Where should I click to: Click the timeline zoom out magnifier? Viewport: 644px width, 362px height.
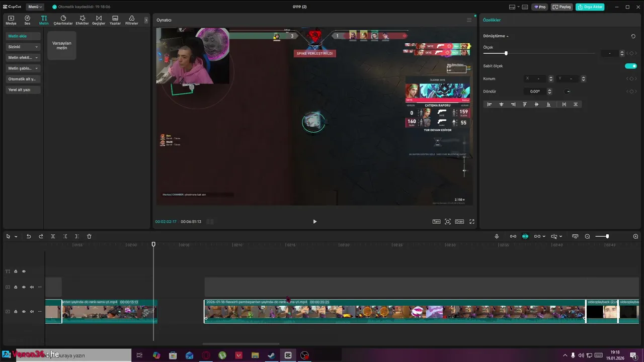[x=587, y=236]
